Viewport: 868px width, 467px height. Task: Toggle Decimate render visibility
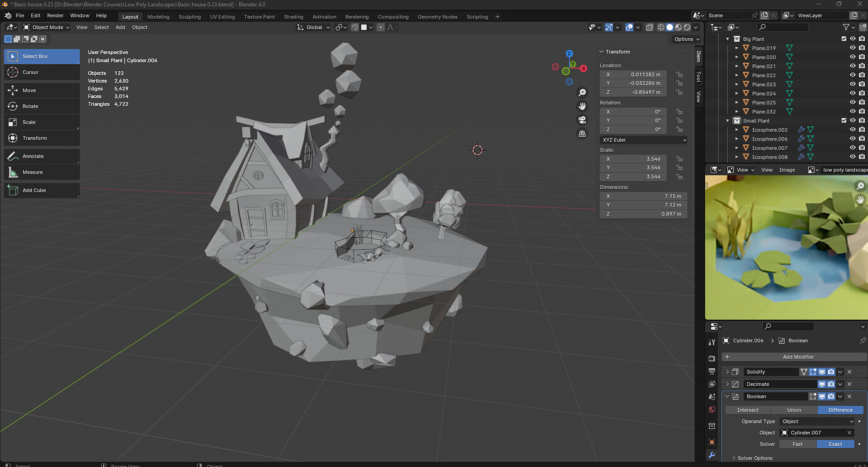[x=831, y=384]
